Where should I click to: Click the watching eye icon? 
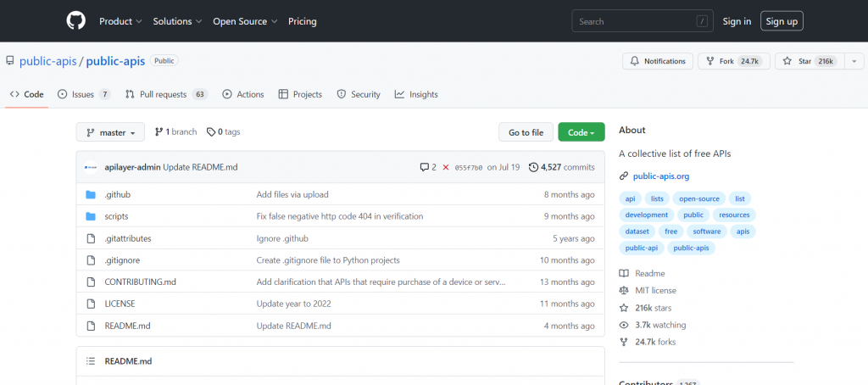pyautogui.click(x=624, y=325)
